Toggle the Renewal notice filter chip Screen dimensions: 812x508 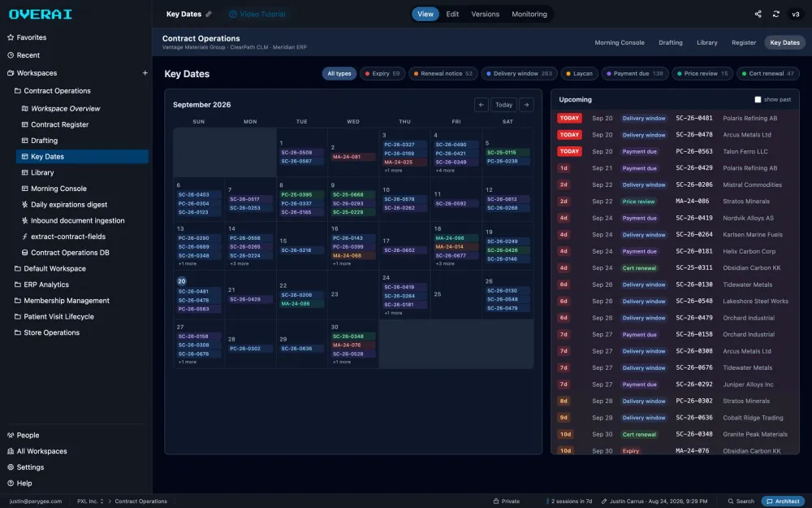point(443,74)
